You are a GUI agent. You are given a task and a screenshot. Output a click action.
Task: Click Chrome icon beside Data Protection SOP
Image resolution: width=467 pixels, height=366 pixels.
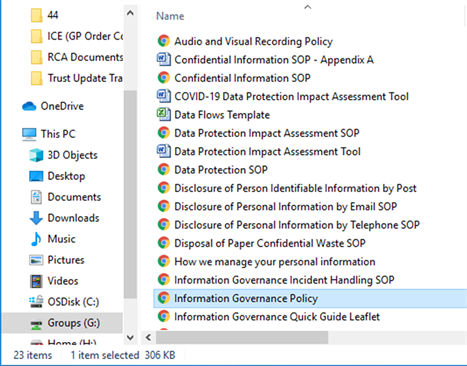(164, 169)
